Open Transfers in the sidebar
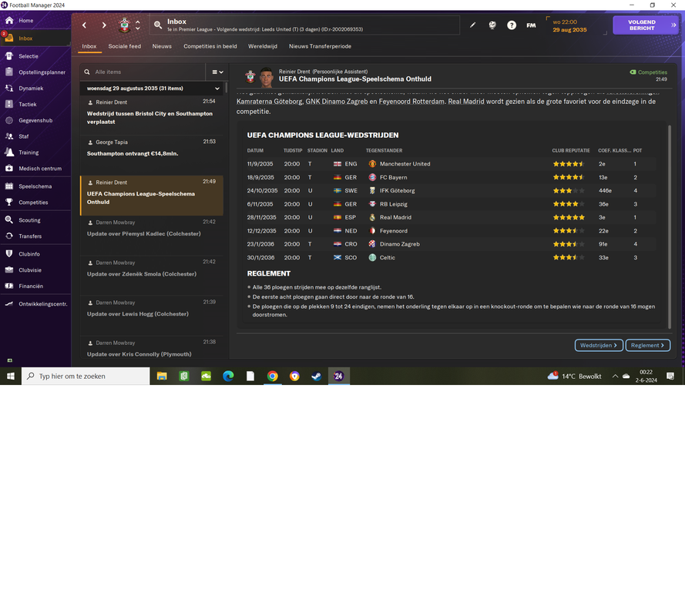 pyautogui.click(x=30, y=236)
